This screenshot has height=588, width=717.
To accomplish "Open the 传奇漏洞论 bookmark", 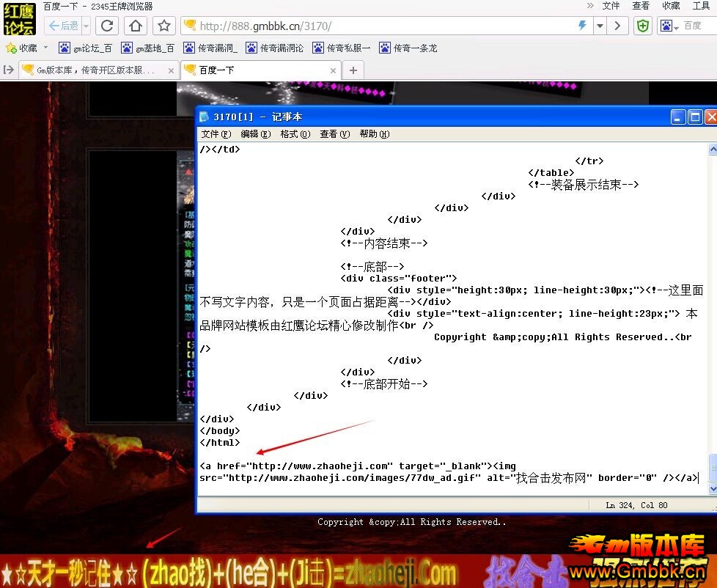I will [x=275, y=48].
